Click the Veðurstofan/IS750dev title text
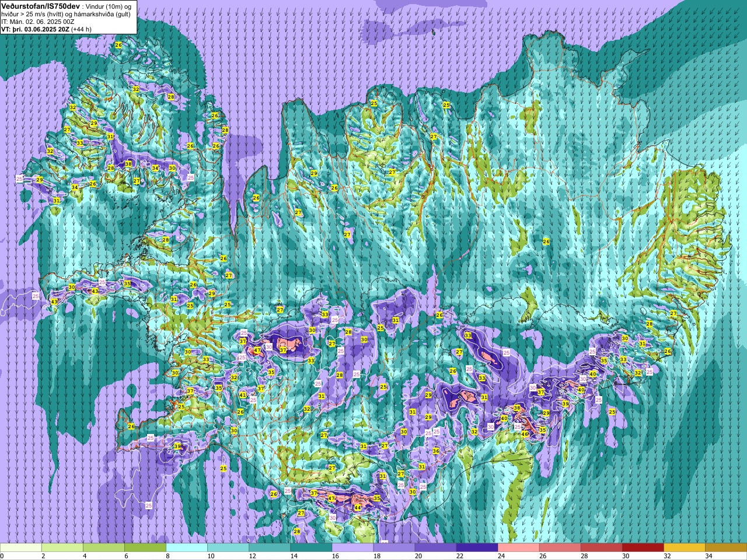Viewport: 747px width, 560px height. (x=40, y=5)
